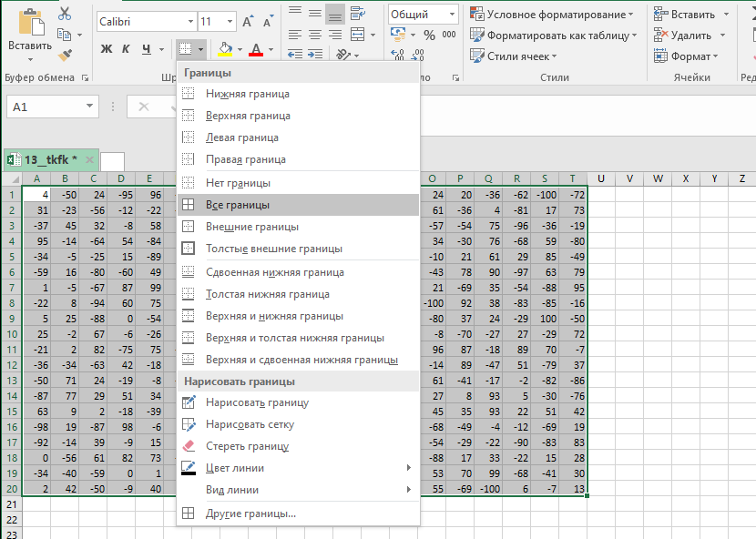Image resolution: width=756 pixels, height=539 pixels.
Task: Open 'Цвет линии' color option
Action: pyautogui.click(x=235, y=468)
